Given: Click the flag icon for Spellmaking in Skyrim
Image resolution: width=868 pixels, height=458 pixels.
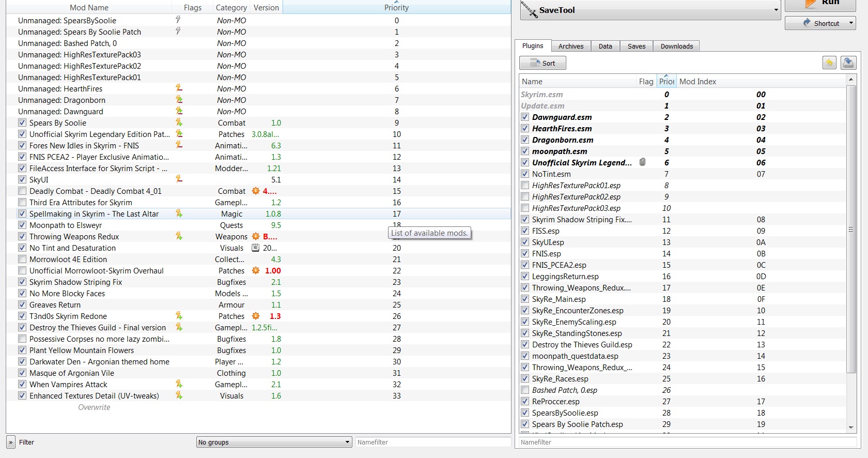Looking at the screenshot, I should [x=179, y=213].
